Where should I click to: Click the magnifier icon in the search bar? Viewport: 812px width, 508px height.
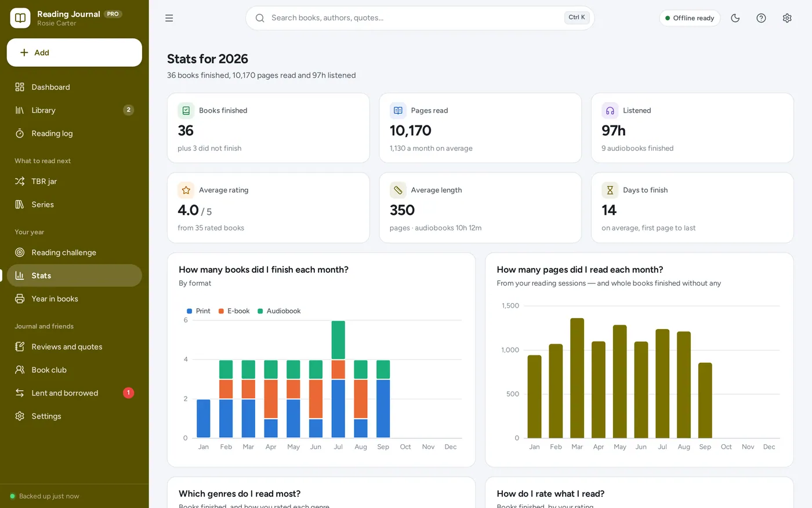(x=260, y=18)
